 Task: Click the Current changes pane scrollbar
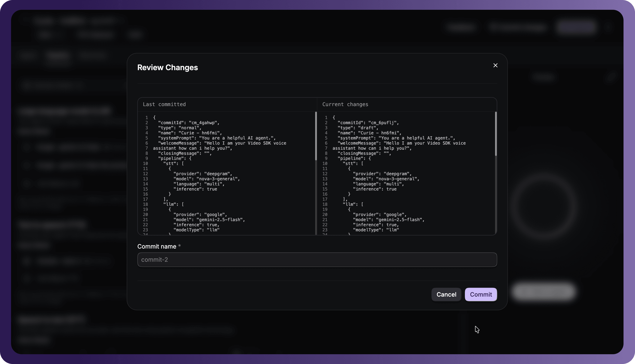pos(496,134)
